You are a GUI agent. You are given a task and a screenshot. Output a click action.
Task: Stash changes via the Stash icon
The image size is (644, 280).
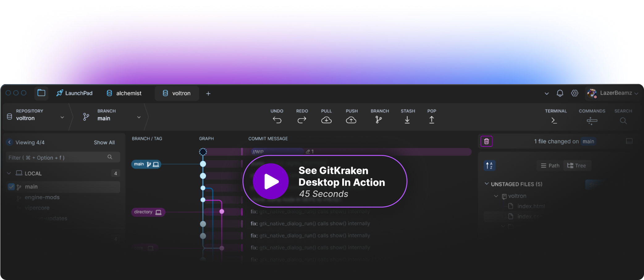(x=407, y=120)
